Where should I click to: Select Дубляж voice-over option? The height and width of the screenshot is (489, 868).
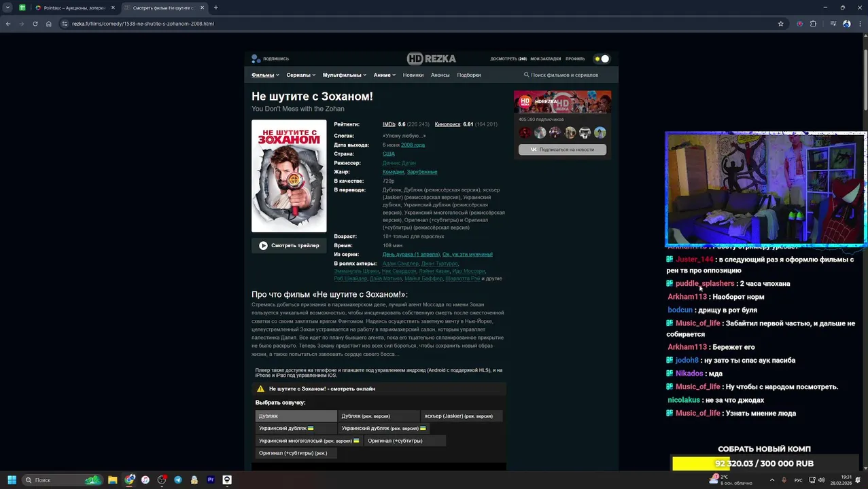296,416
